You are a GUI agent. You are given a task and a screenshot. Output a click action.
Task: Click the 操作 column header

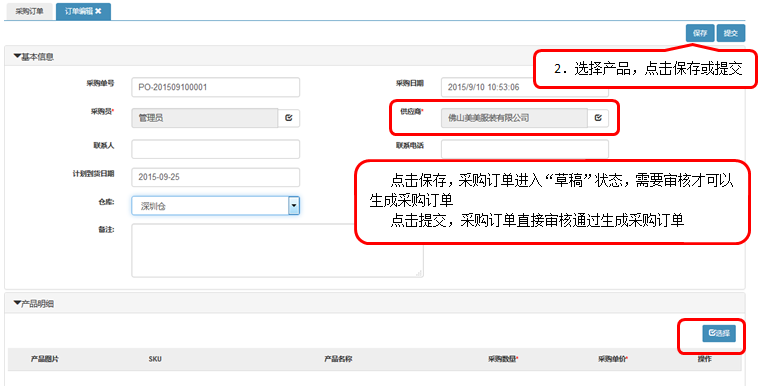[x=705, y=359]
